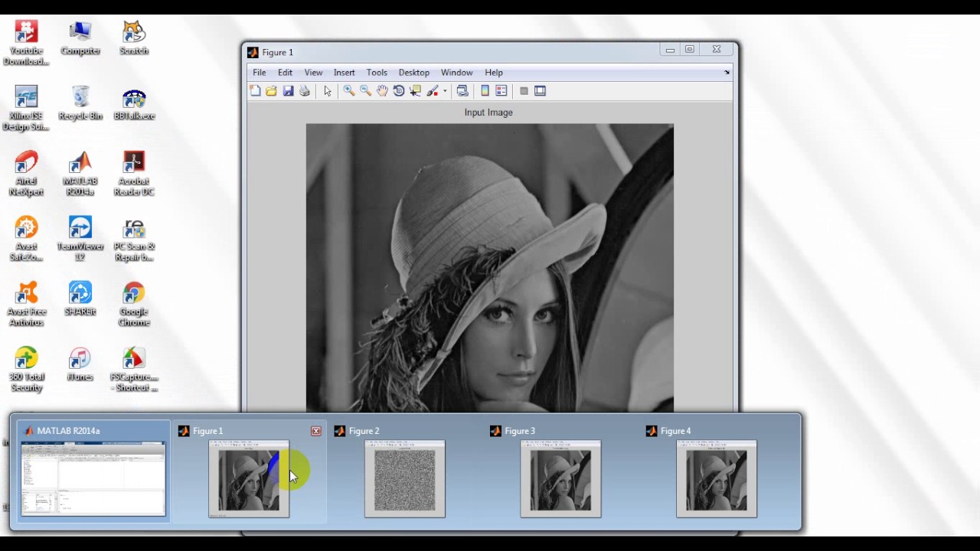Print the figure via the printer icon

305,91
